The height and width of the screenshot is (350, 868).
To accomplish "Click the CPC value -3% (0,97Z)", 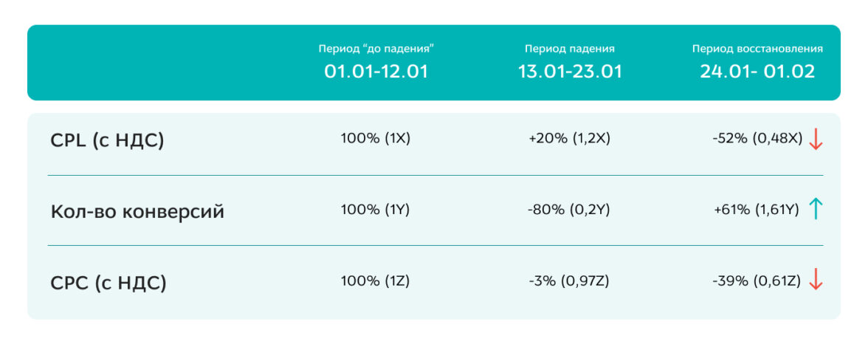I will (570, 281).
